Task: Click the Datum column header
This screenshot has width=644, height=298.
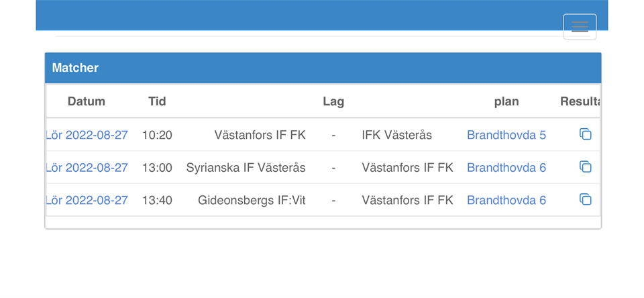Action: coord(87,101)
